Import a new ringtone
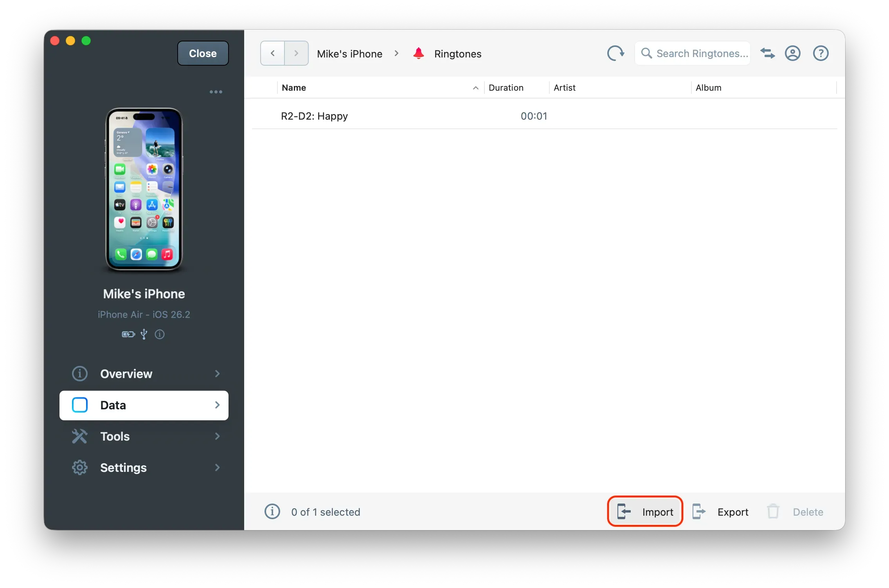This screenshot has width=889, height=588. coord(645,511)
